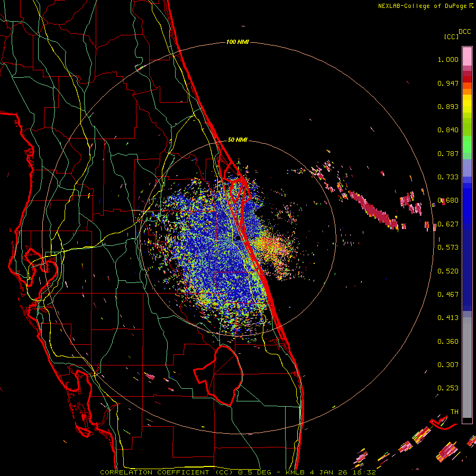
Task: Click the TH threshold label
Action: coord(454,412)
